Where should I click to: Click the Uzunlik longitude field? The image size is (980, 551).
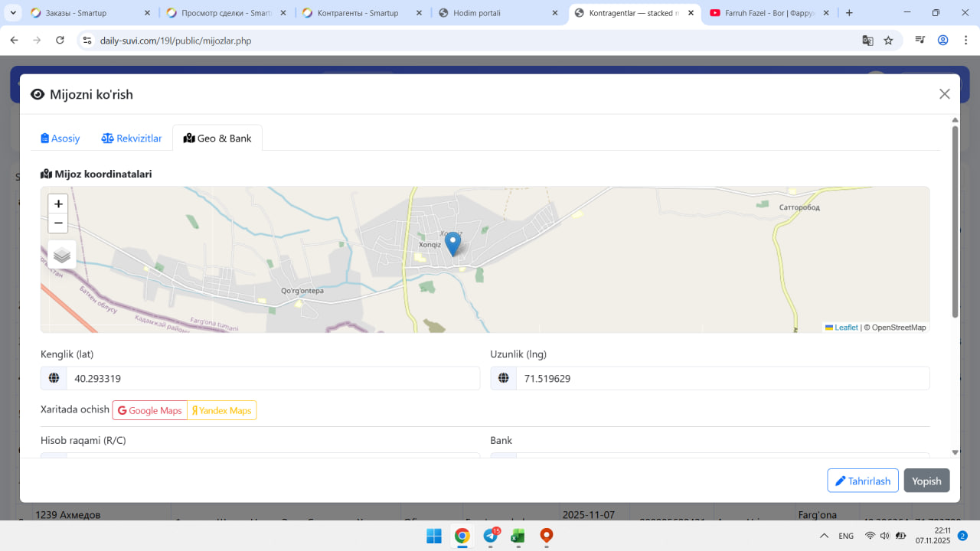point(722,378)
